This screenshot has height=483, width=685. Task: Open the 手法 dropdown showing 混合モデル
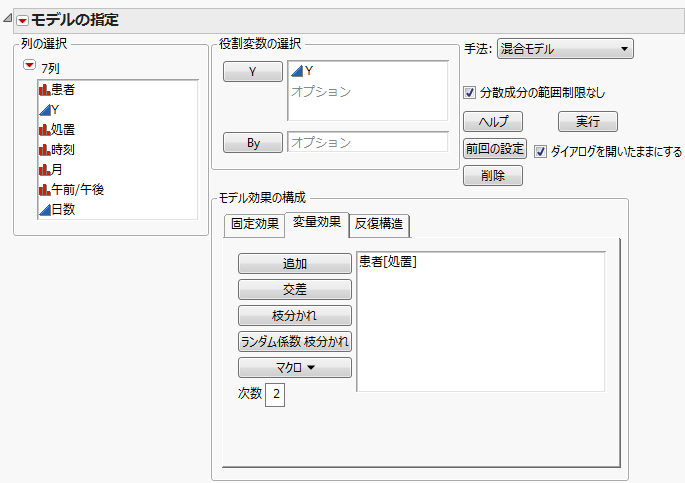point(565,48)
